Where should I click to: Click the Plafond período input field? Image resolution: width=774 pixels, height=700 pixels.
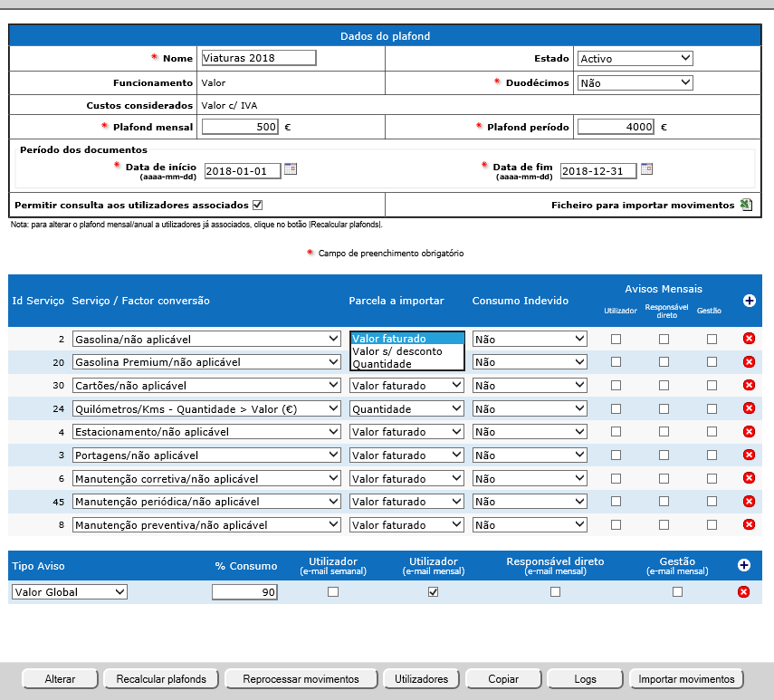coord(616,127)
